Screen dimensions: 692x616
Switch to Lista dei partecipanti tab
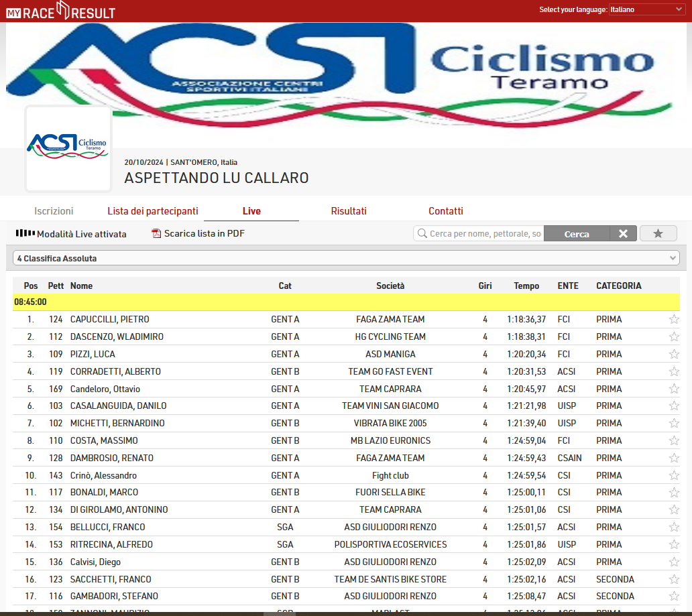click(x=153, y=211)
